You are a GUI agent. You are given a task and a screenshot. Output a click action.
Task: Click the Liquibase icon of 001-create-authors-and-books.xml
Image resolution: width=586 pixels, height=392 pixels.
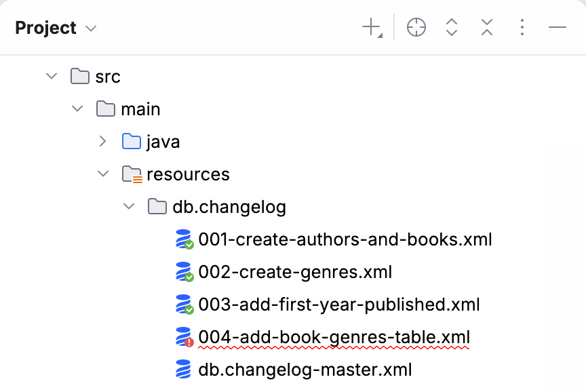pos(184,239)
